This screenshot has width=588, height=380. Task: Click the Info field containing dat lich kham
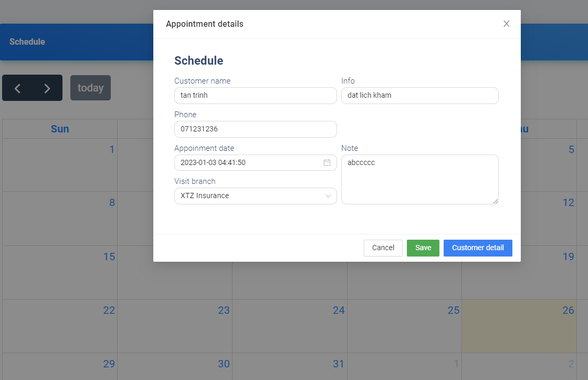[x=419, y=96]
